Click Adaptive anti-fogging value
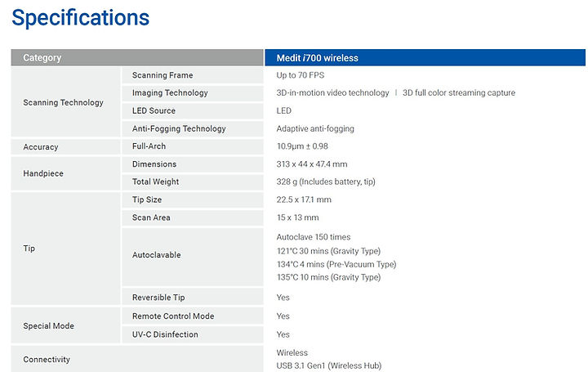The width and height of the screenshot is (588, 372). (x=315, y=128)
